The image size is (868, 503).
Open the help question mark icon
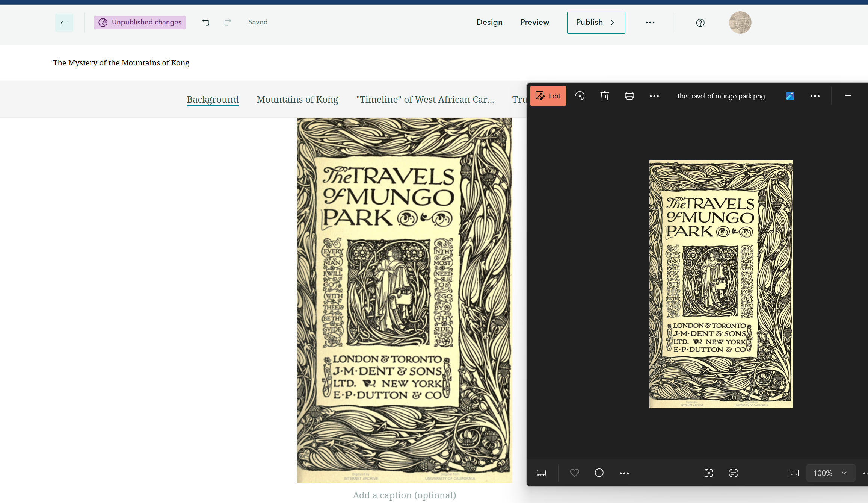[700, 23]
